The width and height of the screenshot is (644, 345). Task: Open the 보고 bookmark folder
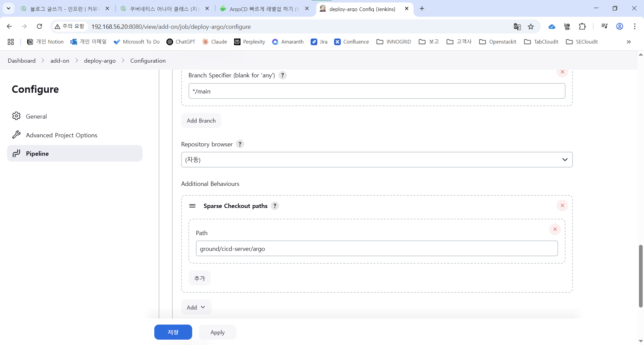tap(429, 42)
